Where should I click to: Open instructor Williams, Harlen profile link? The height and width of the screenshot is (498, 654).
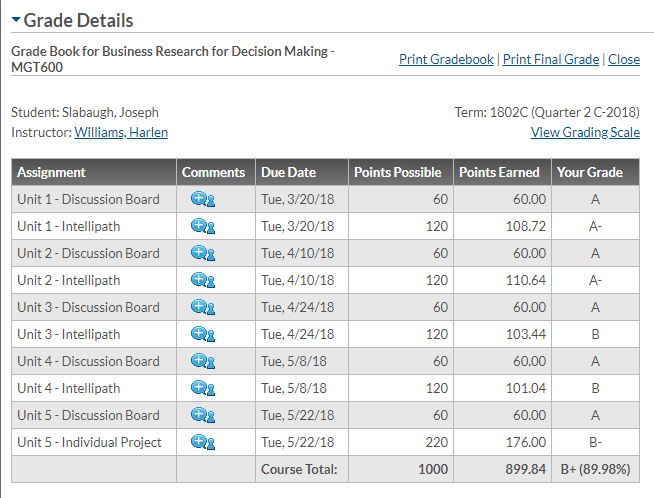click(x=121, y=132)
